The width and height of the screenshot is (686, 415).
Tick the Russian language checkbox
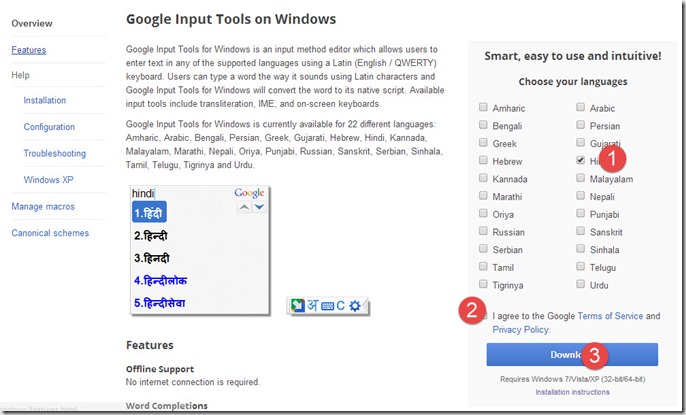click(483, 231)
